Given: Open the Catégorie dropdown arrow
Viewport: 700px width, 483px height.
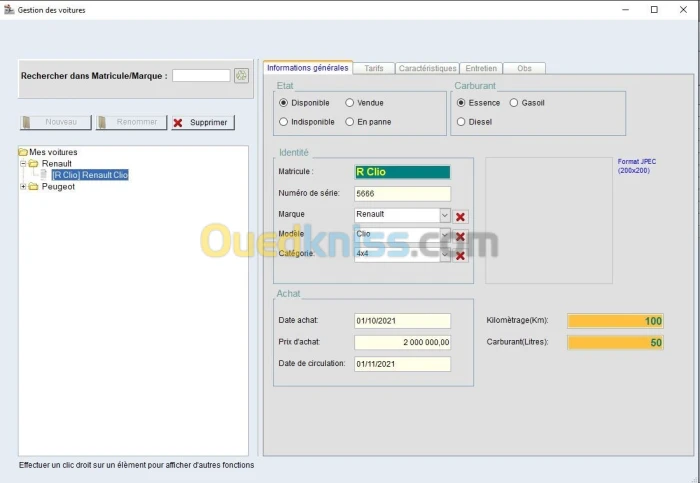Looking at the screenshot, I should [445, 254].
